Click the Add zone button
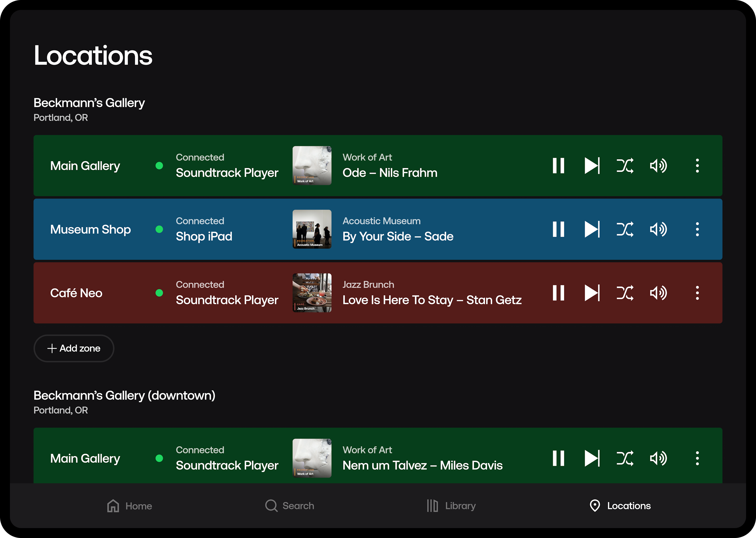Screen dimensions: 756x538 click(74, 348)
